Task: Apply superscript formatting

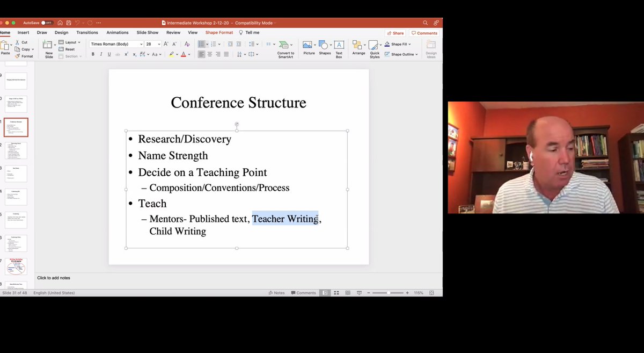Action: click(x=126, y=54)
